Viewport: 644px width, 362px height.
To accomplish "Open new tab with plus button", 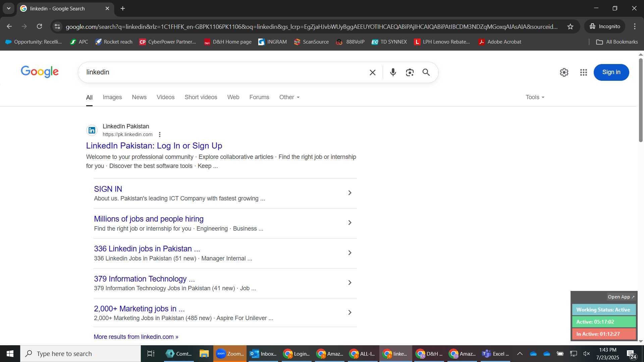I will [123, 8].
